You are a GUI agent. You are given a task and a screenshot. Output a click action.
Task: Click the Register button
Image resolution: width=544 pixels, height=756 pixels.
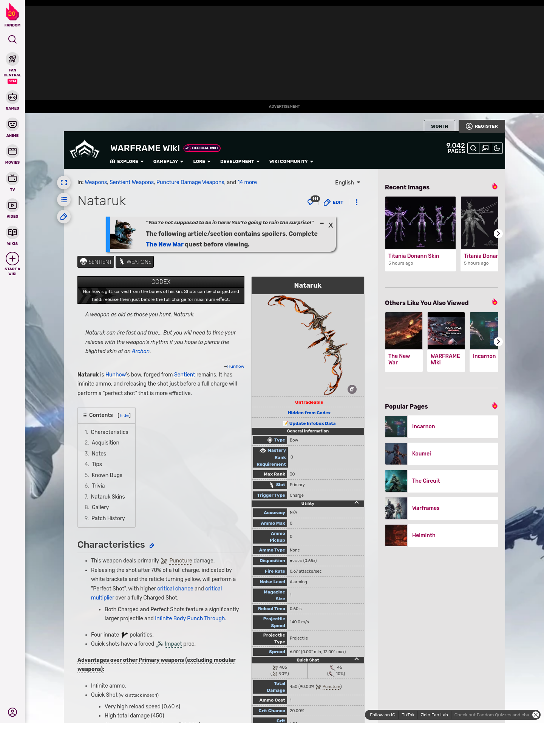click(x=482, y=126)
